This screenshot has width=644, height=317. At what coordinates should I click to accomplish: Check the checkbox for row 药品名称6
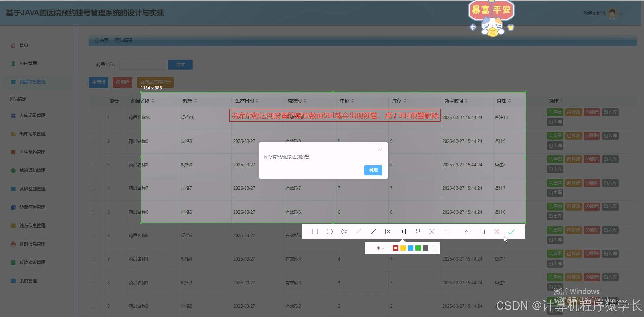93,212
